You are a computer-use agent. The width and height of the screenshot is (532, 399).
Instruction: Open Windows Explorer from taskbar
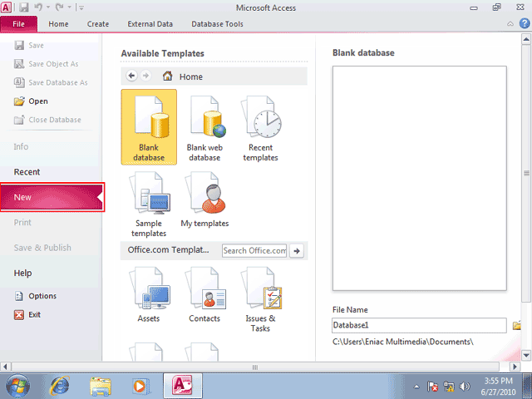pyautogui.click(x=101, y=387)
